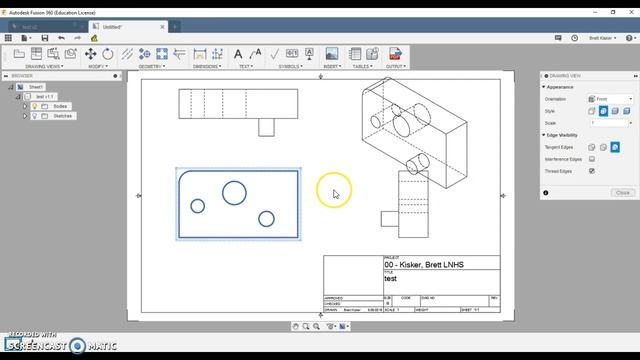Select the Feature Control Frame symbol
The width and height of the screenshot is (640, 360).
click(292, 53)
